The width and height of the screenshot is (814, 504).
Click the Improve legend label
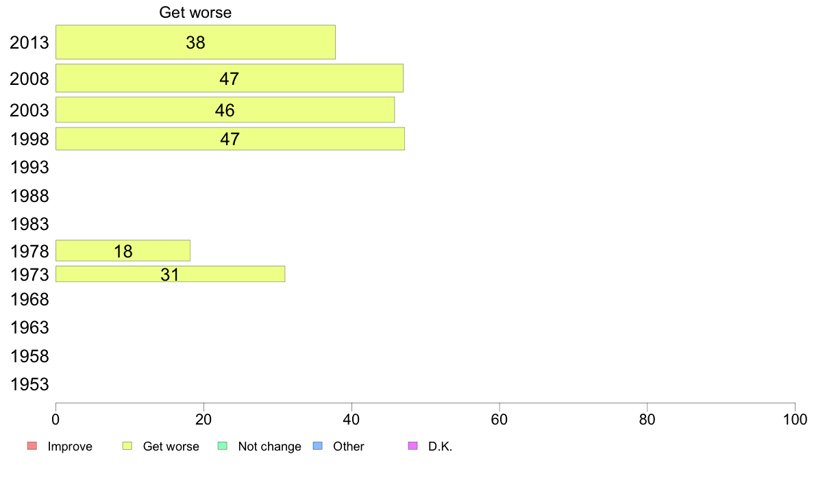(x=70, y=446)
